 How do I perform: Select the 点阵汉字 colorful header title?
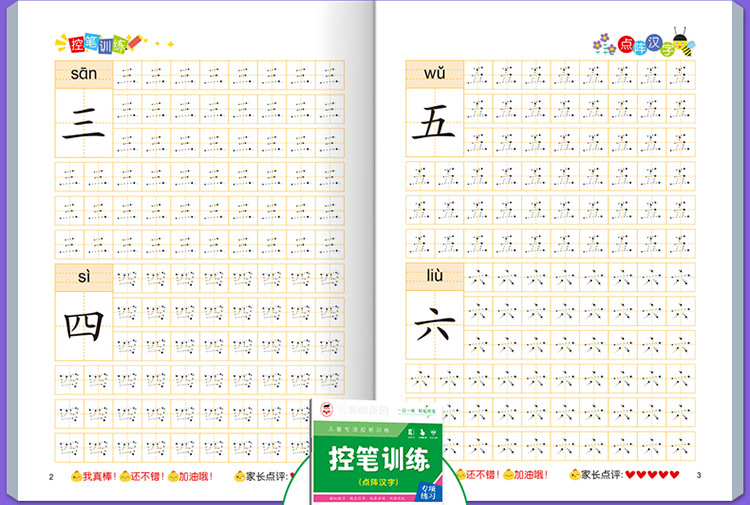[x=646, y=45]
